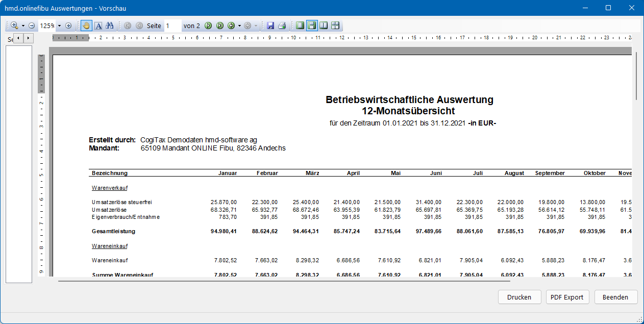This screenshot has width=644, height=324.
Task: Print the Auswertung via the printer icon
Action: [x=282, y=25]
